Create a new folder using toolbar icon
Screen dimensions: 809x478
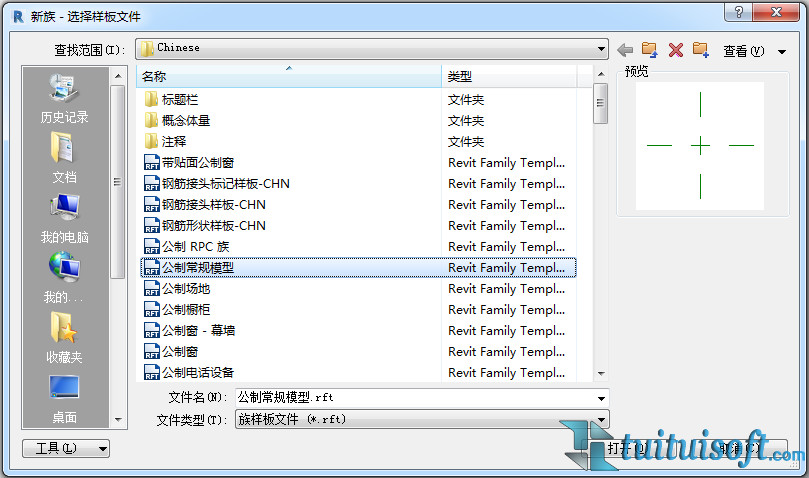[700, 49]
